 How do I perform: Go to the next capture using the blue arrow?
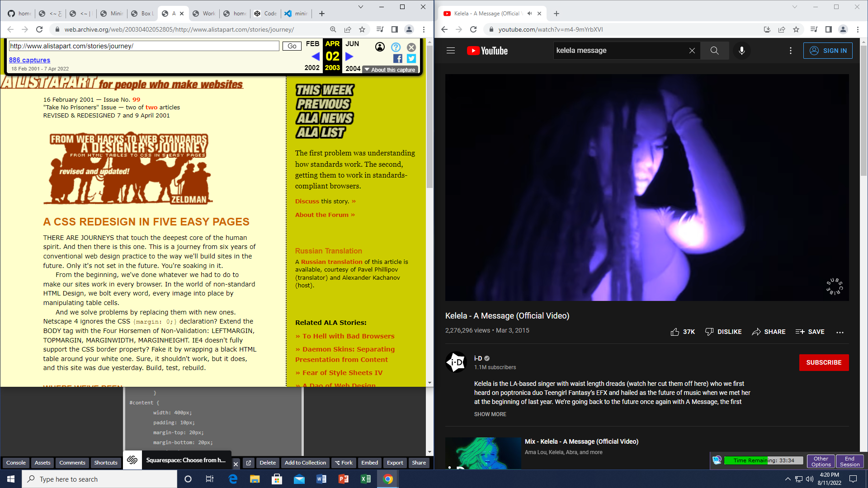349,56
